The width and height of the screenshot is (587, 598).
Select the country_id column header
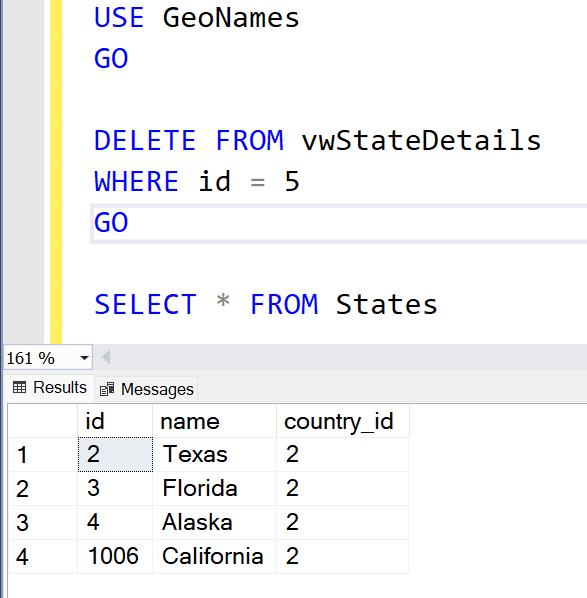pyautogui.click(x=343, y=421)
